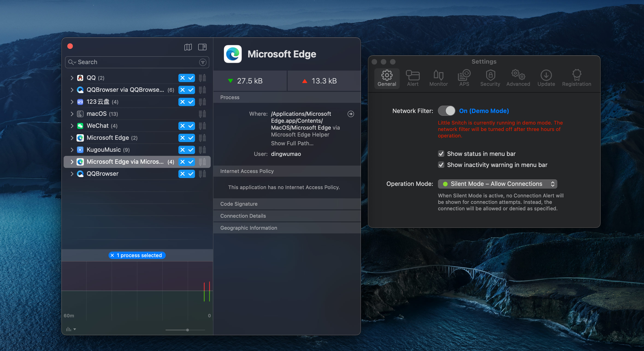The height and width of the screenshot is (351, 644).
Task: Toggle the inspector sidebar icon
Action: tap(202, 47)
